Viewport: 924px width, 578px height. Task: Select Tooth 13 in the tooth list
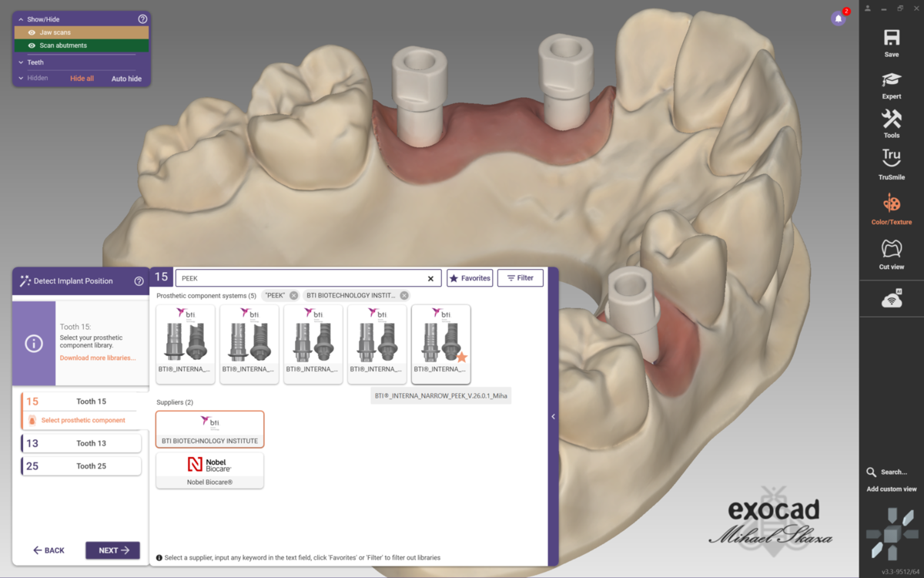click(81, 443)
